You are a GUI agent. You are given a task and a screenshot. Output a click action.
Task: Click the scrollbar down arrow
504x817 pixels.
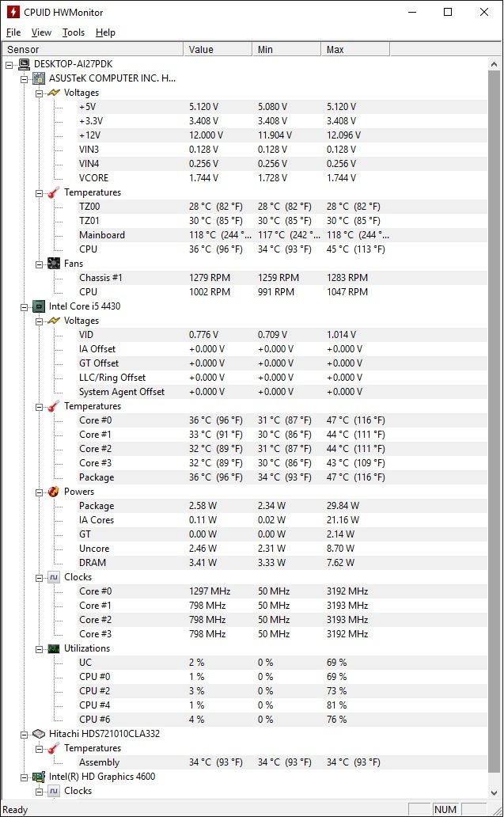[494, 792]
